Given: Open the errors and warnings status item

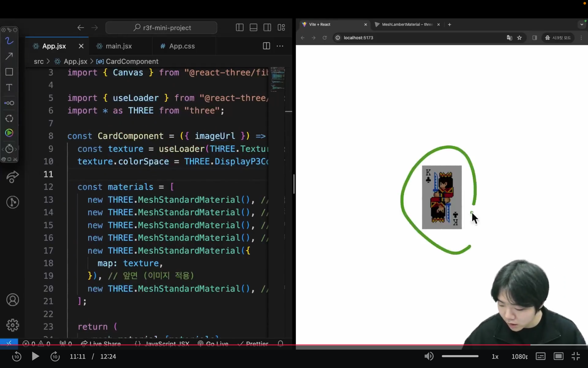Looking at the screenshot, I should (x=37, y=344).
